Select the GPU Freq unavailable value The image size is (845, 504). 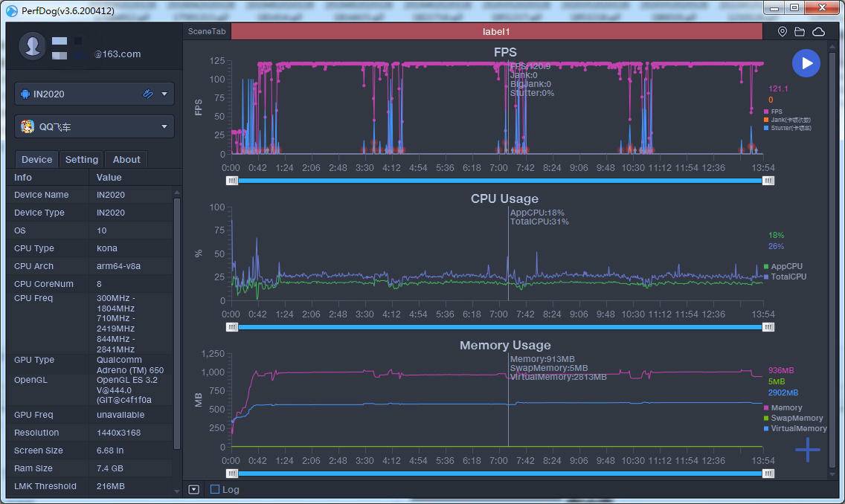coord(121,415)
